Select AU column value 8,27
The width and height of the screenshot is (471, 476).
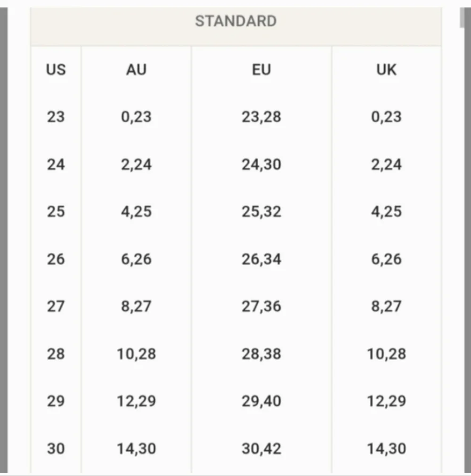coord(136,307)
